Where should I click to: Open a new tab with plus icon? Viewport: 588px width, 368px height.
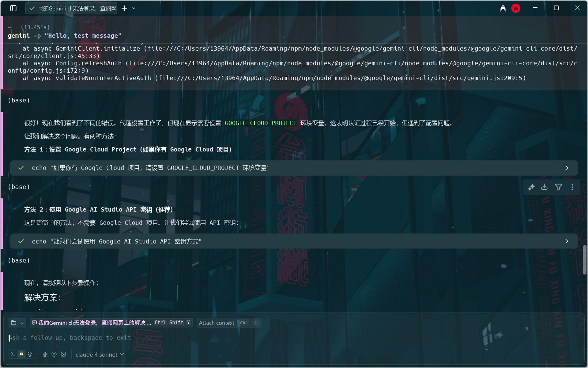coord(124,8)
